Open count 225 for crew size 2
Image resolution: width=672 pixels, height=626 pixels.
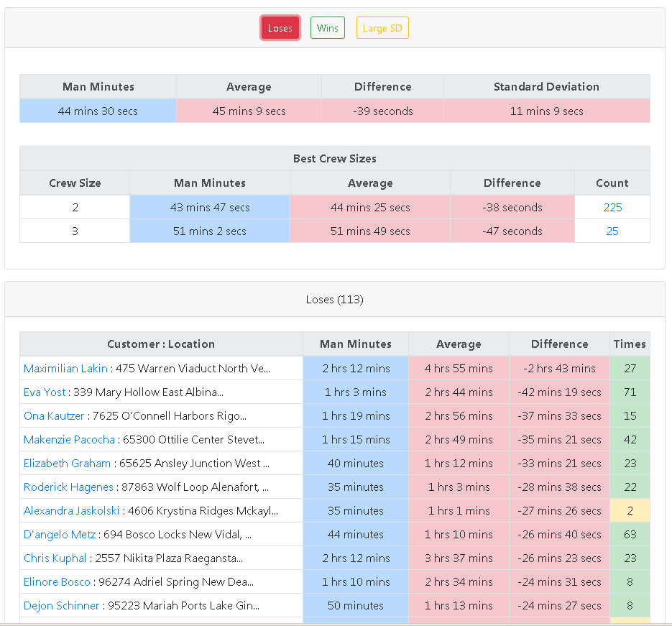click(x=612, y=207)
